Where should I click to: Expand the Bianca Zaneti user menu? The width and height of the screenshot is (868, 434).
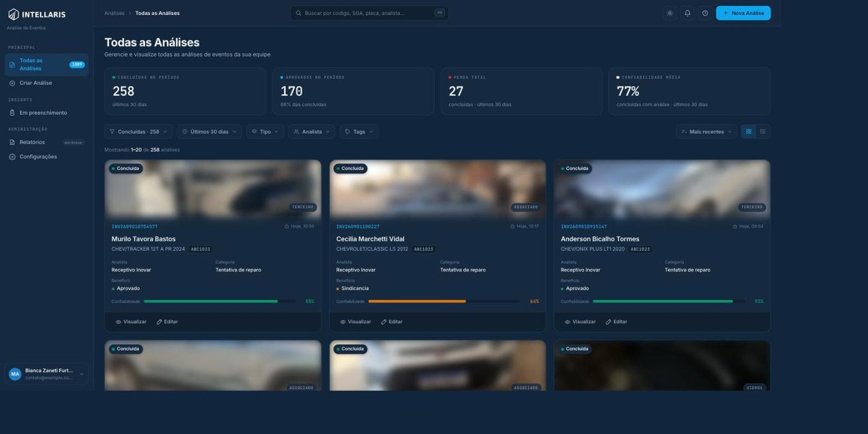click(x=46, y=374)
